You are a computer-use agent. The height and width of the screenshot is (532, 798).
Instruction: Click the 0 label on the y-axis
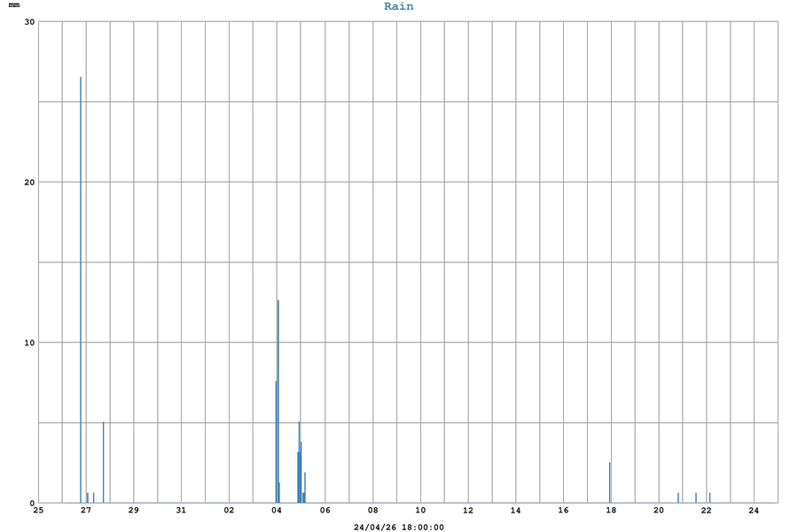click(x=32, y=503)
